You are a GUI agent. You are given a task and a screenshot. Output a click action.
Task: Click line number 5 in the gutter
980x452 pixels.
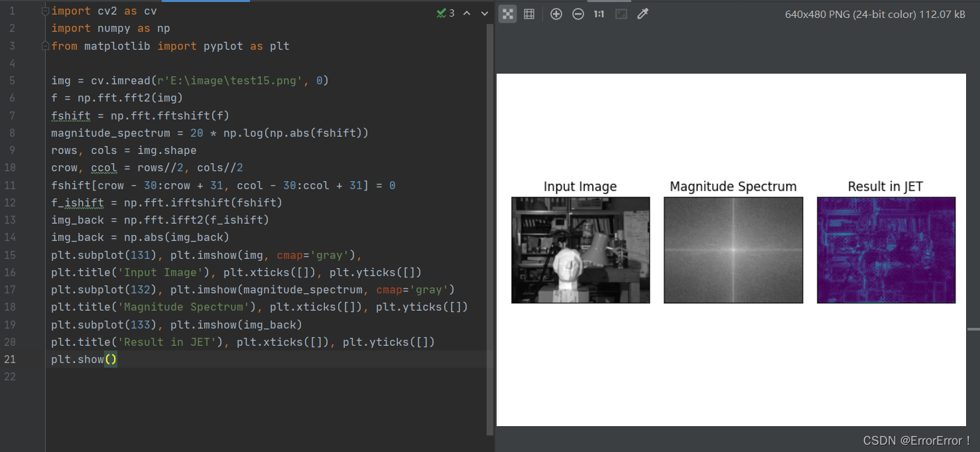[12, 81]
